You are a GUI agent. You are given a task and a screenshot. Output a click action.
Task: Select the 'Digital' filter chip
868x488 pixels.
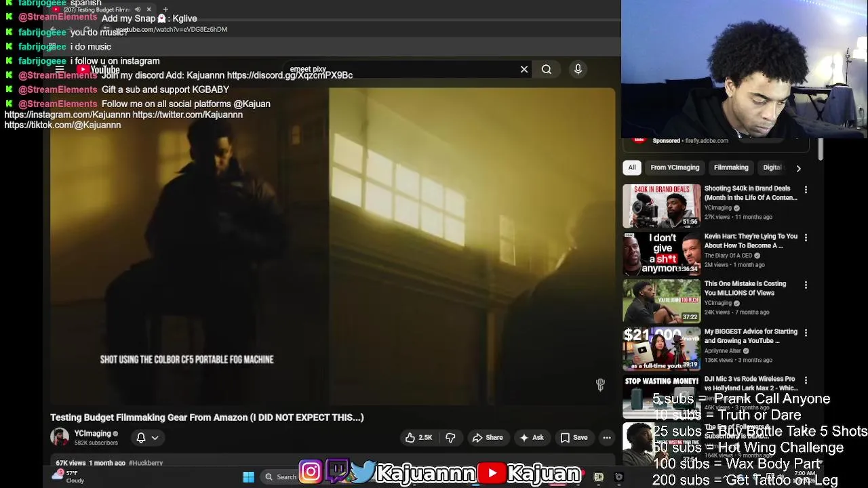[772, 167]
